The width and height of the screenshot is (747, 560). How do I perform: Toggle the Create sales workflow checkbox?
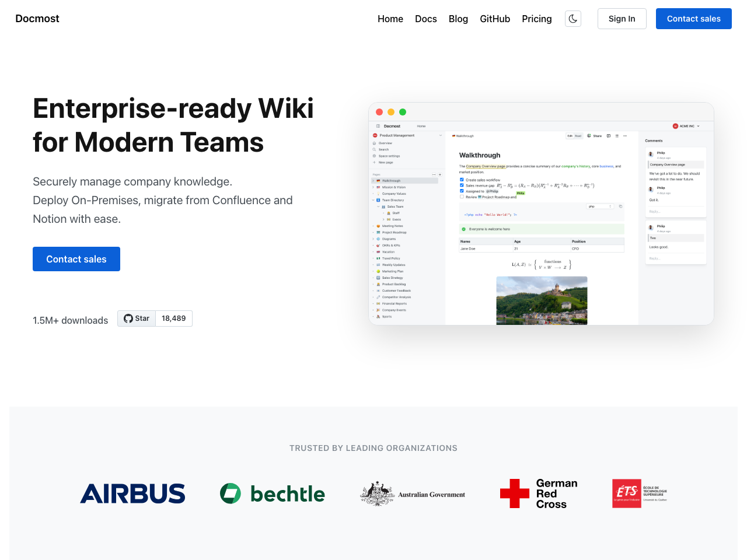[x=462, y=180]
